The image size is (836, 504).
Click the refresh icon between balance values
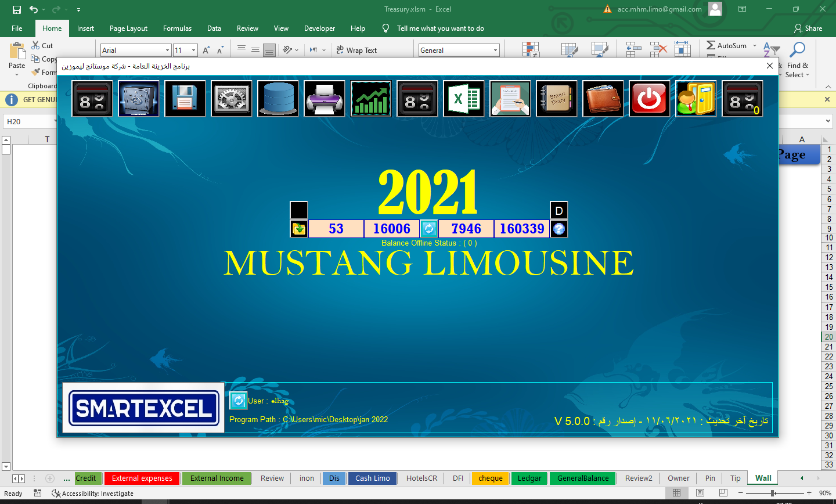[x=429, y=229]
